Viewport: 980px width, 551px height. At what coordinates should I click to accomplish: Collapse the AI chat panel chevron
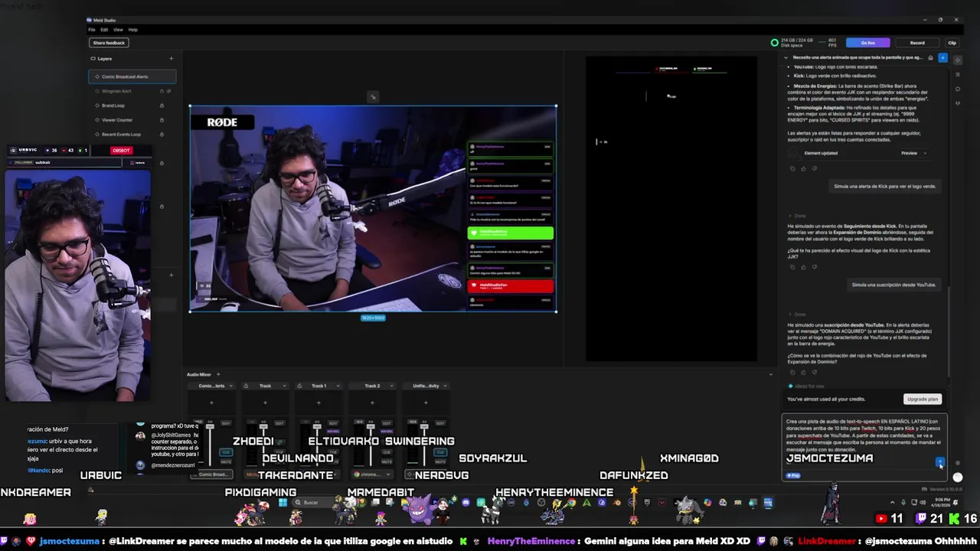pos(786,57)
